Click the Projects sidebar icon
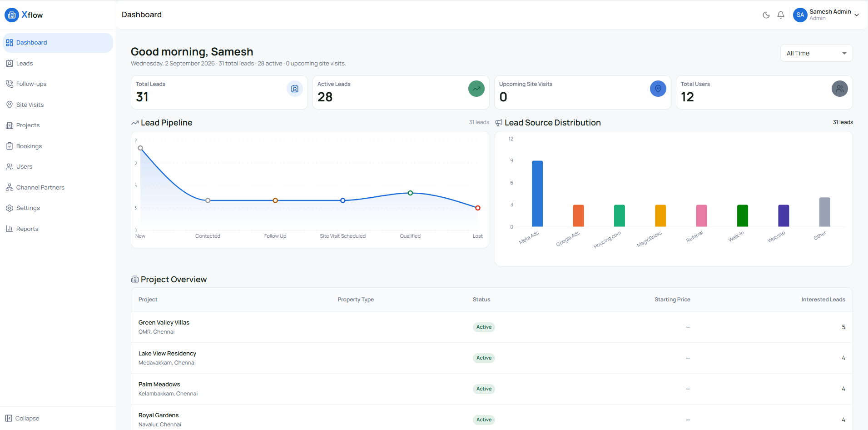This screenshot has width=868, height=430. (10, 125)
